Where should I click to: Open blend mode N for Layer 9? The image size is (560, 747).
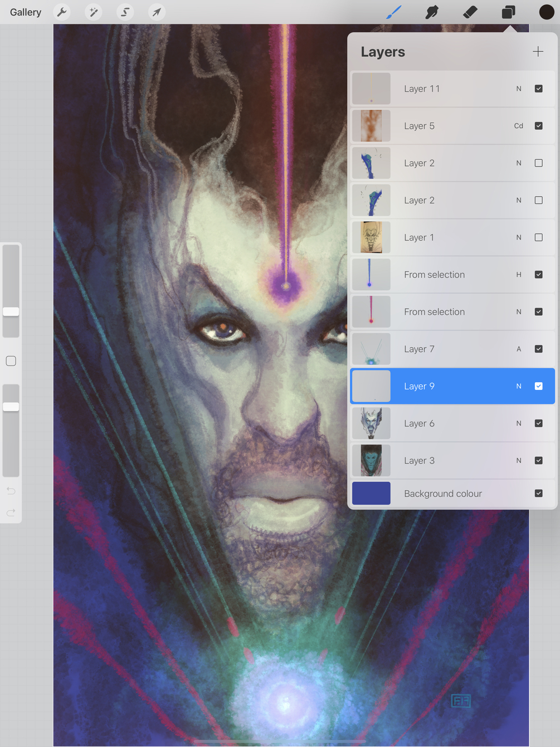click(x=519, y=386)
